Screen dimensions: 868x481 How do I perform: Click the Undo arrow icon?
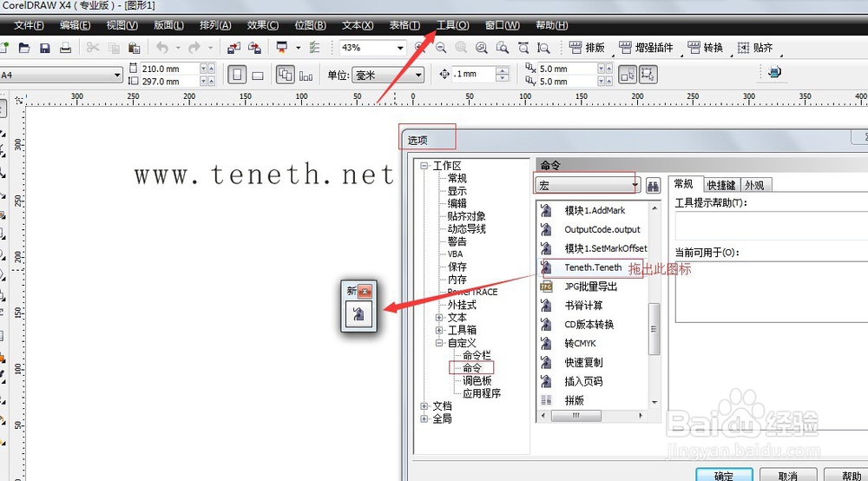161,48
